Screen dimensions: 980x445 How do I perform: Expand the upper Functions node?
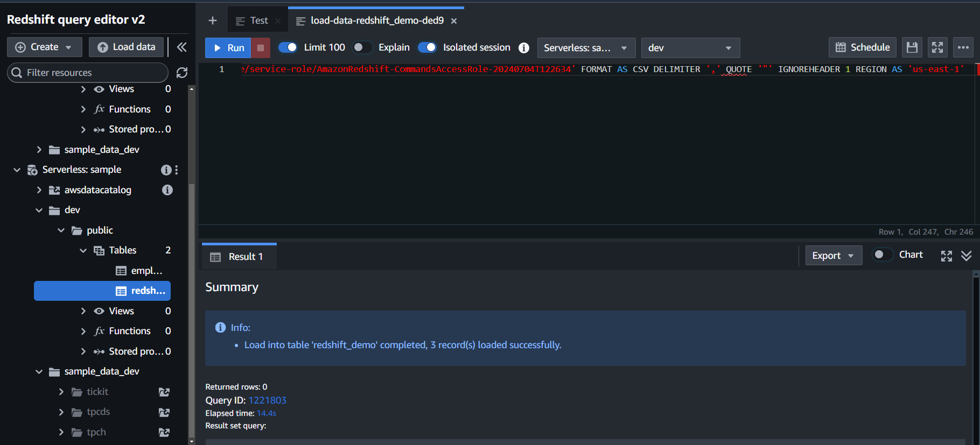point(83,109)
